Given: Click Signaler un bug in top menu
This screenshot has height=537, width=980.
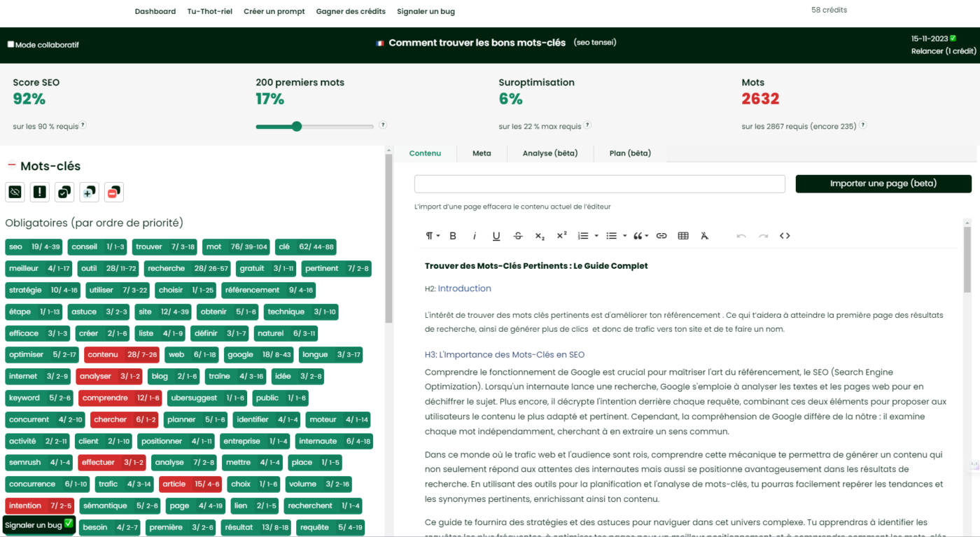Looking at the screenshot, I should 426,11.
